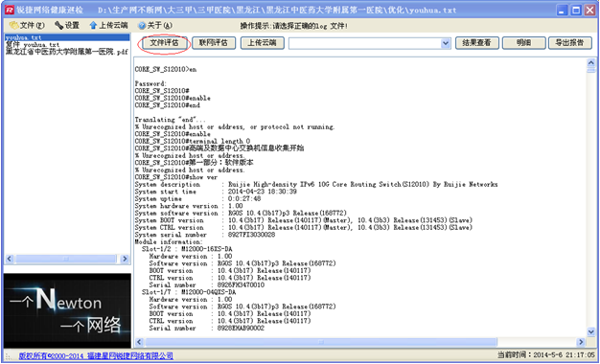Click the log horizontal scrollbar thumb
The image size is (600, 364).
321,342
